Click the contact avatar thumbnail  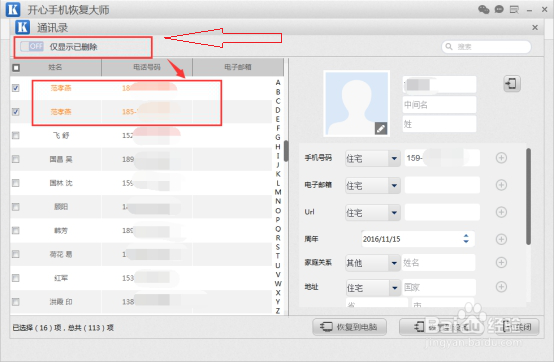pos(356,103)
